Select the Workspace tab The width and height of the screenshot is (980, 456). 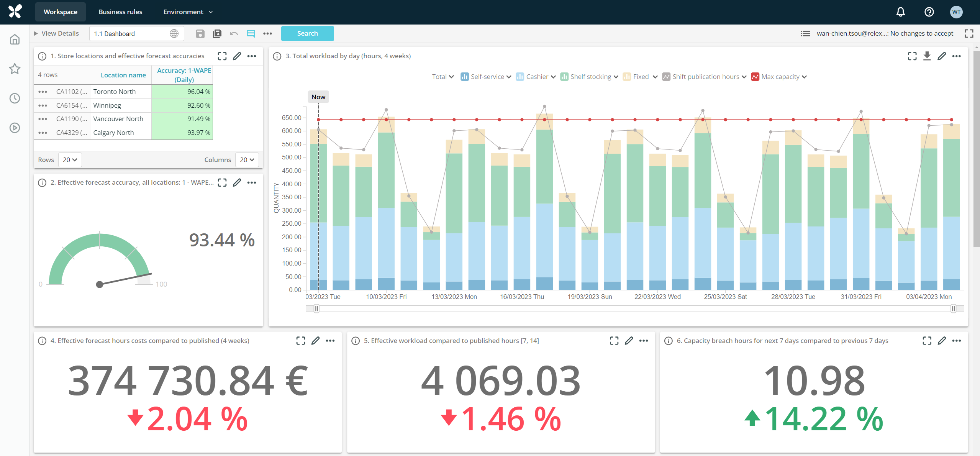coord(60,12)
